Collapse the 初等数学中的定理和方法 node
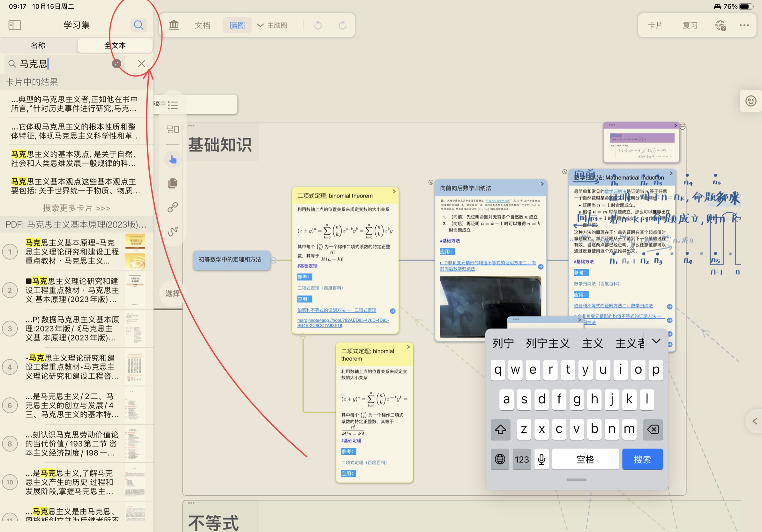762x532 pixels. tap(273, 260)
